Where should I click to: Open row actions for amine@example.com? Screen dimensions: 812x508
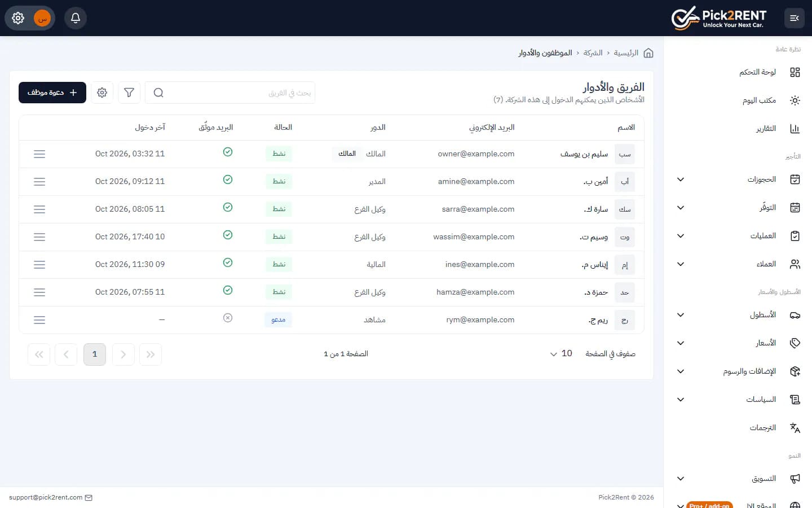pos(39,182)
